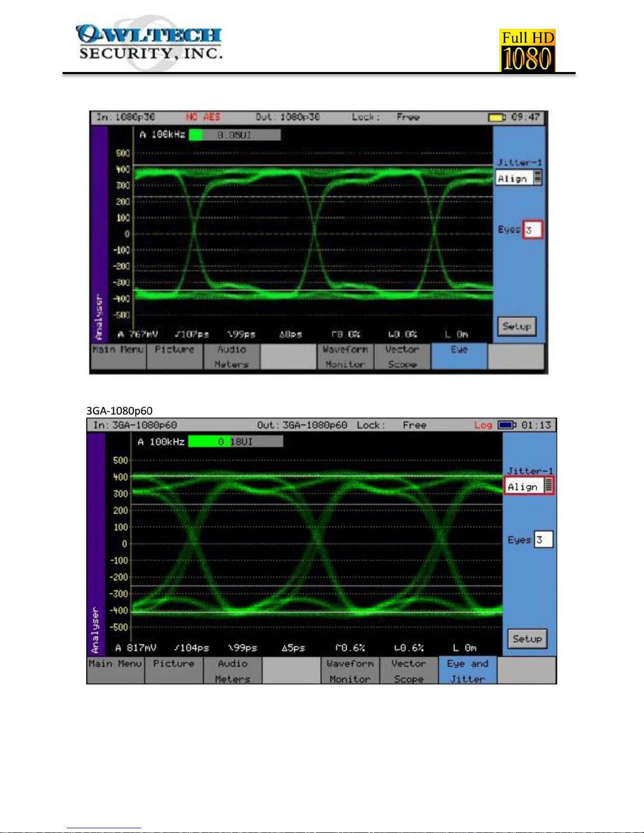Viewport: 644px width, 833px height.
Task: Click the 'L 0m' cable length in bottom screen
Action: (465, 648)
